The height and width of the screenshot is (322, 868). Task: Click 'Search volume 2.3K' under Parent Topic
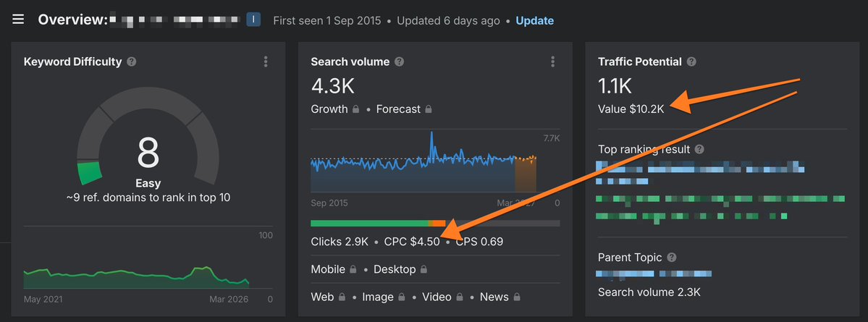(x=649, y=292)
